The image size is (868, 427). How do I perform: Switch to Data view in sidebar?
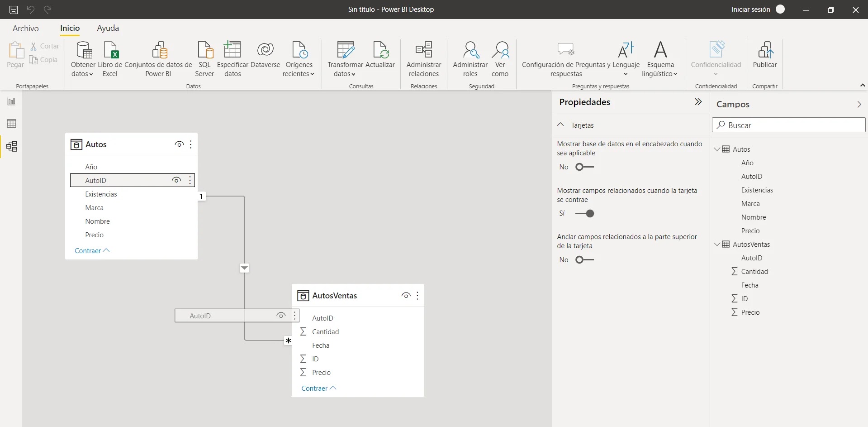[x=11, y=124]
